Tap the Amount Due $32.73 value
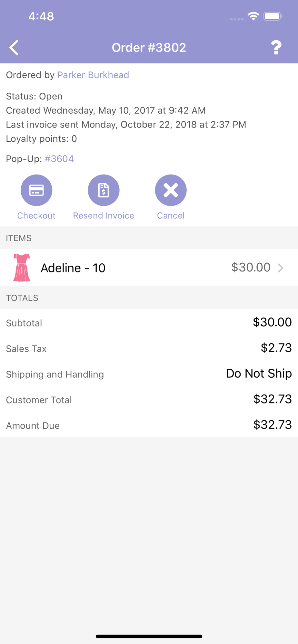The width and height of the screenshot is (298, 644). pyautogui.click(x=273, y=425)
